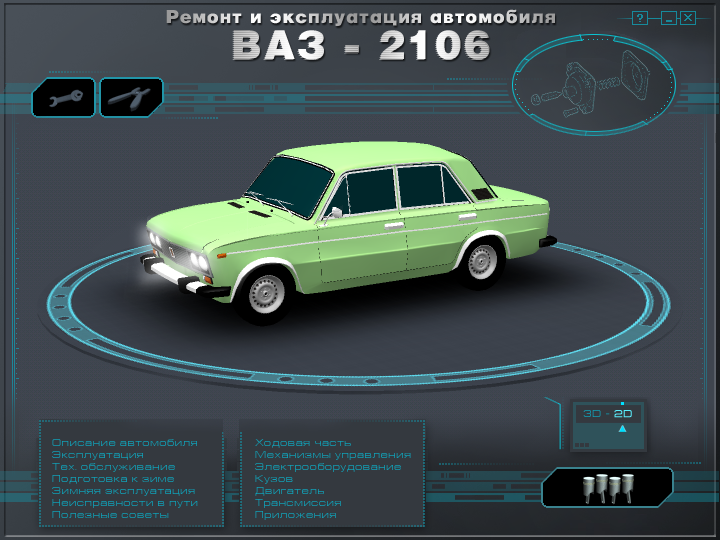Open Неисправности в пути section
Viewport: 720px width, 540px height.
(x=124, y=502)
